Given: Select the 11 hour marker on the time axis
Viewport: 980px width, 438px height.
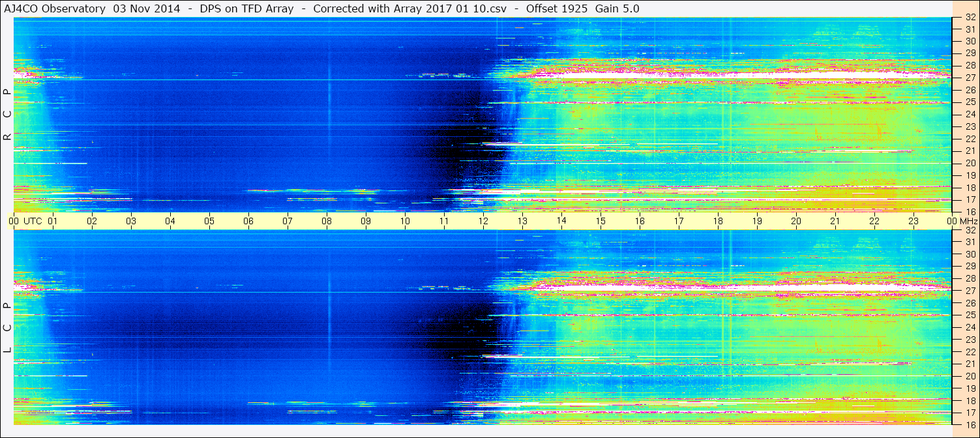Looking at the screenshot, I should (444, 222).
